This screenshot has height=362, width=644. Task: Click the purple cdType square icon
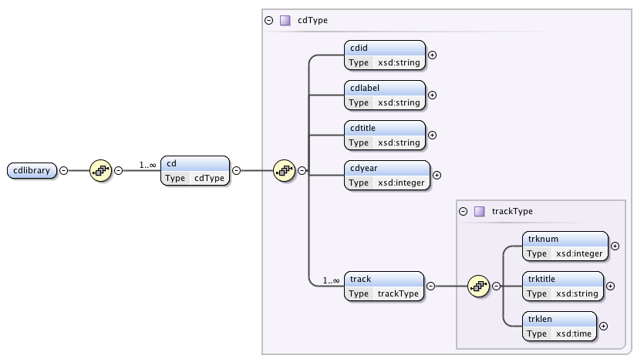(x=285, y=21)
